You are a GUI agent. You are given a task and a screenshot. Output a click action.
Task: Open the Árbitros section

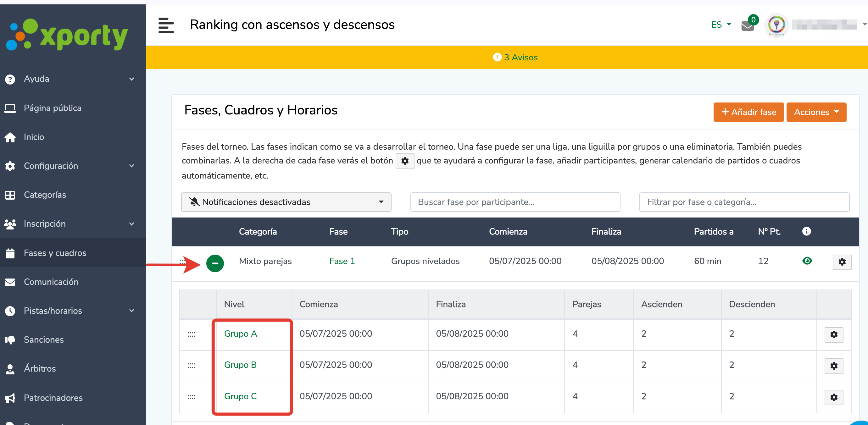point(40,369)
